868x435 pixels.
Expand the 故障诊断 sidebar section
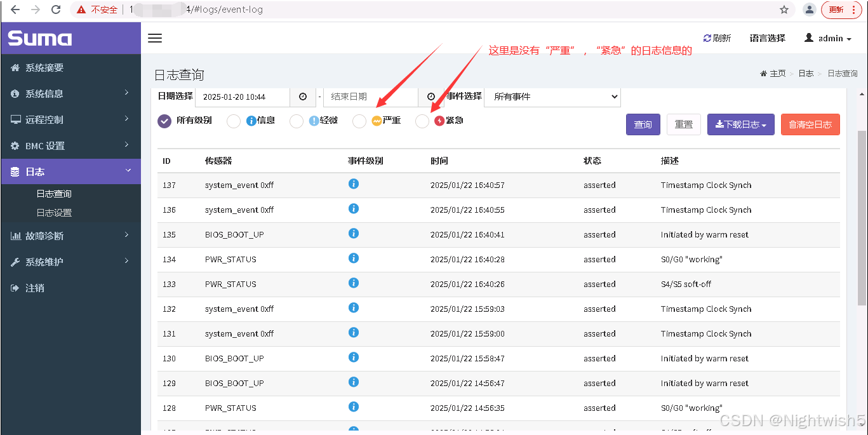70,236
